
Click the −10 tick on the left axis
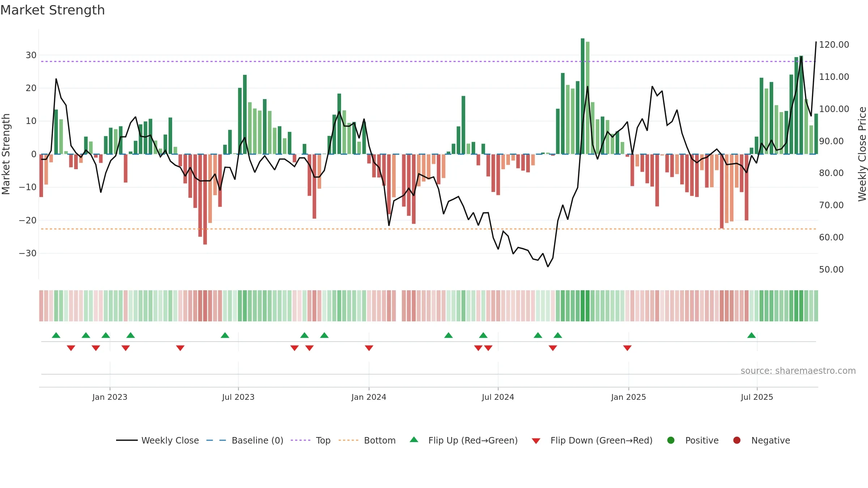point(28,187)
